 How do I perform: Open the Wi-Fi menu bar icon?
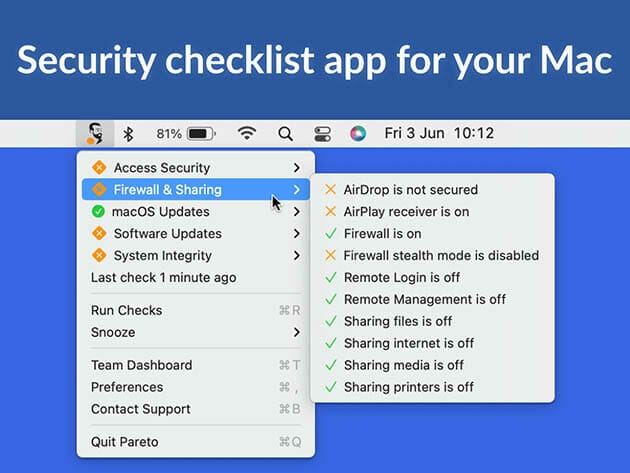247,133
